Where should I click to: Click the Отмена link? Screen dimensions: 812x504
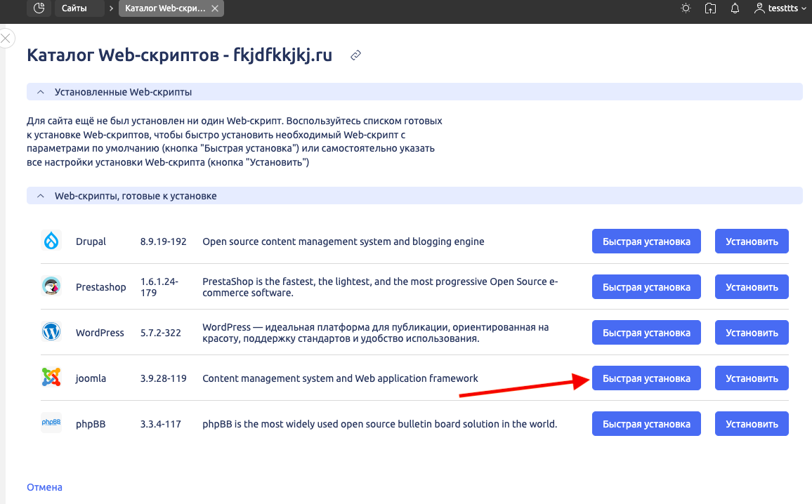[x=44, y=487]
